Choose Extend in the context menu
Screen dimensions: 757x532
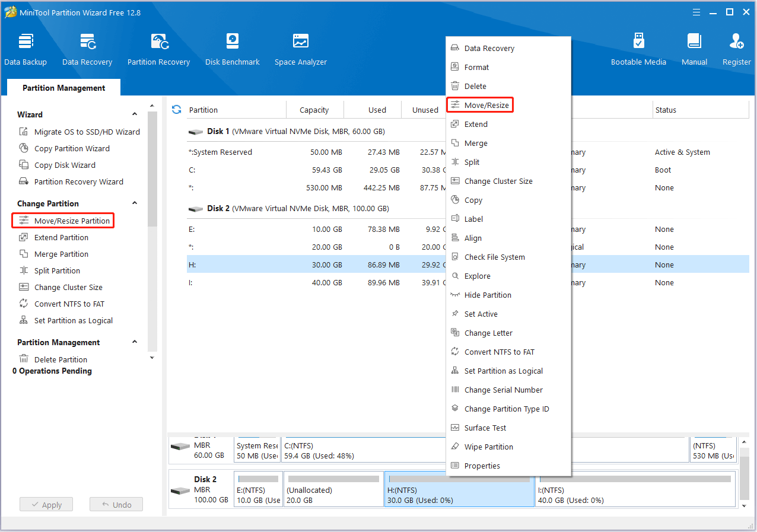click(508, 125)
